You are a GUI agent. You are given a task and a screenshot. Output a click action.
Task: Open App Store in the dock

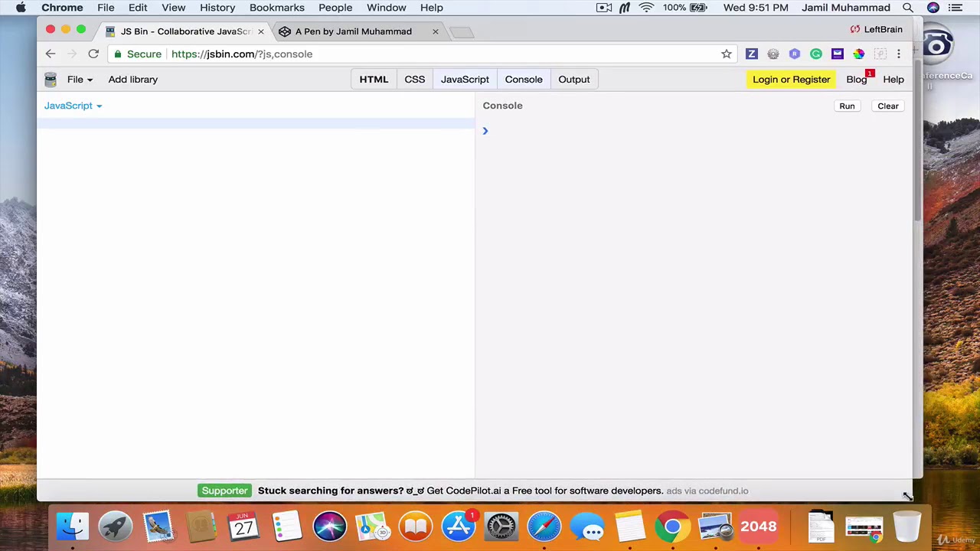[459, 527]
